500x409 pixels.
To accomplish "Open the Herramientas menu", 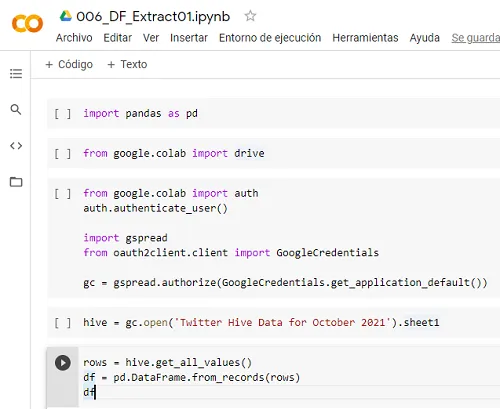I will 365,38.
